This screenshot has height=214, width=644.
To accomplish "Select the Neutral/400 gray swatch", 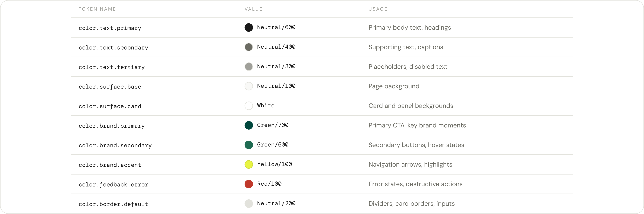I will pyautogui.click(x=248, y=47).
